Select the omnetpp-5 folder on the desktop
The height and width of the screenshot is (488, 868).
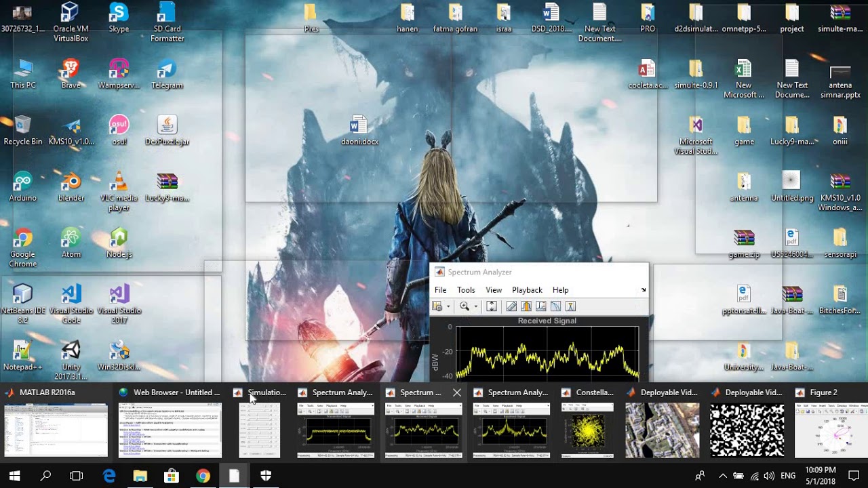[744, 18]
